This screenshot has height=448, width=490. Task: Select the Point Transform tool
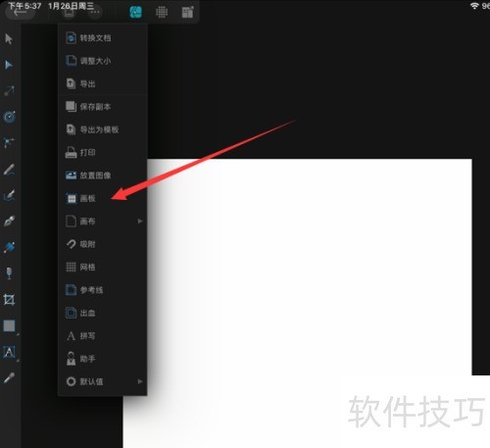pyautogui.click(x=9, y=90)
